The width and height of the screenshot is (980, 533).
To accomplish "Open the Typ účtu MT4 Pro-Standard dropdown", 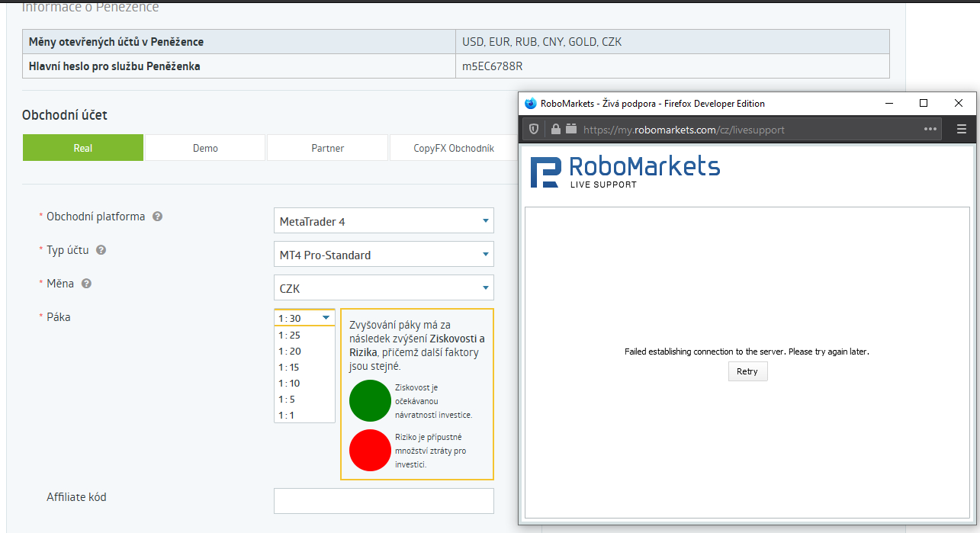I will 384,255.
